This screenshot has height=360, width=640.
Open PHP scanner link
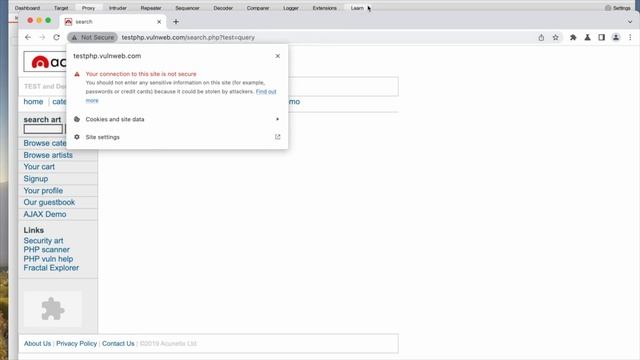click(x=46, y=250)
